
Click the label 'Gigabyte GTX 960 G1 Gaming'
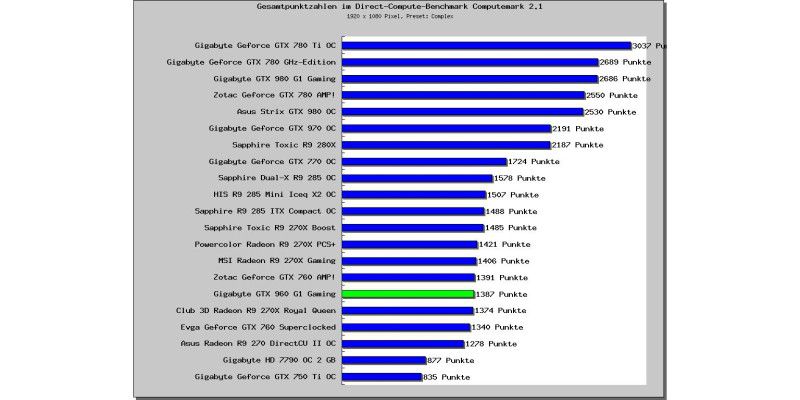point(274,294)
